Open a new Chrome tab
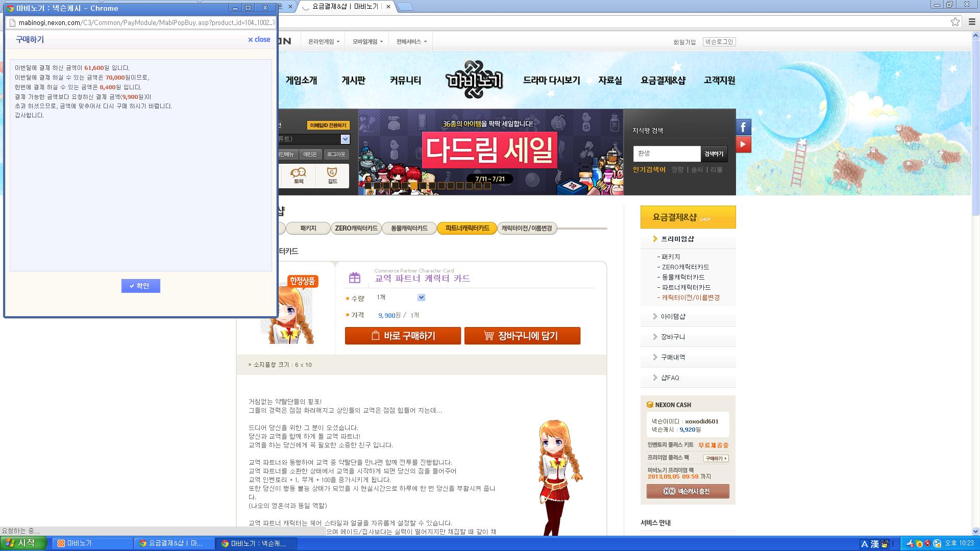The height and width of the screenshot is (551, 980). pyautogui.click(x=405, y=7)
